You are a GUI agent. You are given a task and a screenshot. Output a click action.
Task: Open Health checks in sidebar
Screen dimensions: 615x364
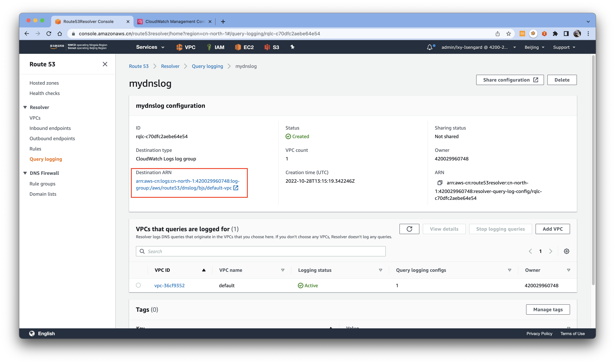(x=44, y=93)
